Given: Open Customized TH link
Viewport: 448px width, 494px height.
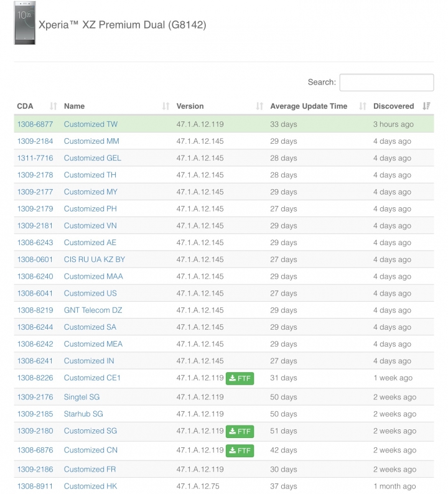Looking at the screenshot, I should pos(90,175).
